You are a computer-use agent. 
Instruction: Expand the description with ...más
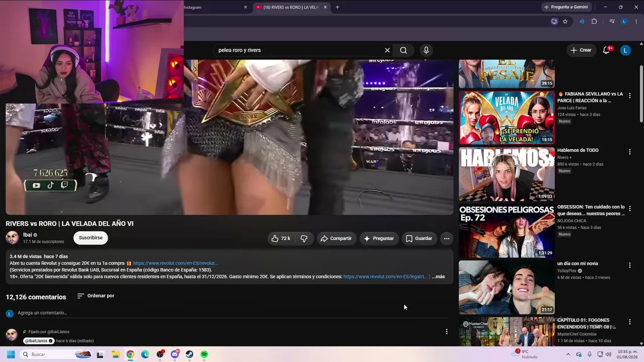[438, 277]
